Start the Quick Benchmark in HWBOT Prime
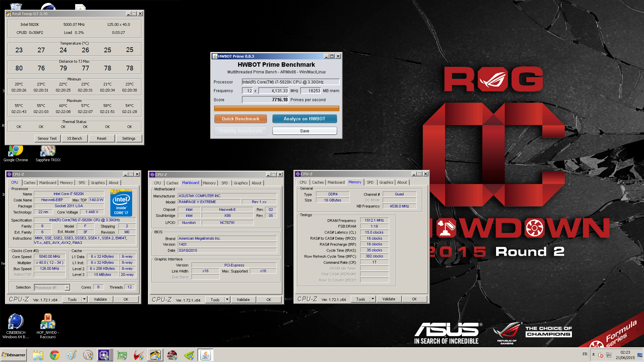 [x=240, y=119]
